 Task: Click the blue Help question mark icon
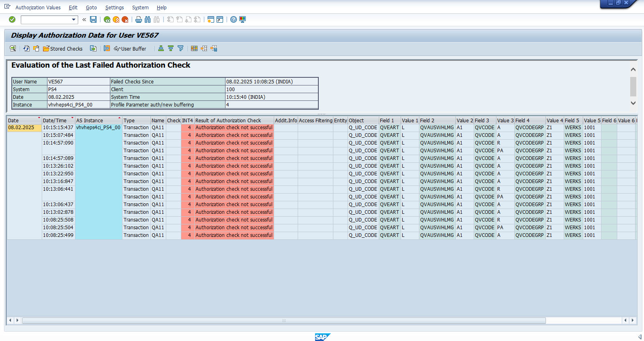click(234, 19)
